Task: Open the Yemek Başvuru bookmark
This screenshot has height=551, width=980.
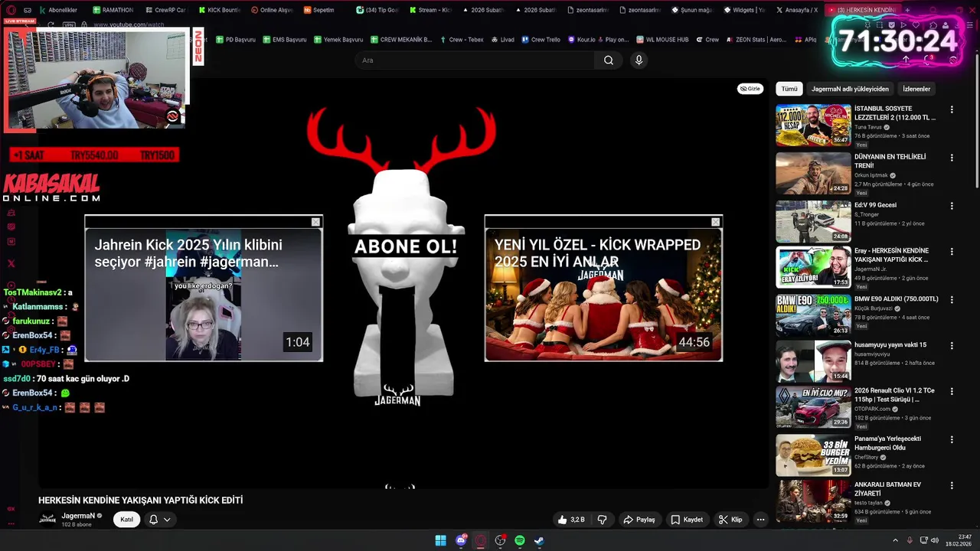Action: [x=338, y=39]
